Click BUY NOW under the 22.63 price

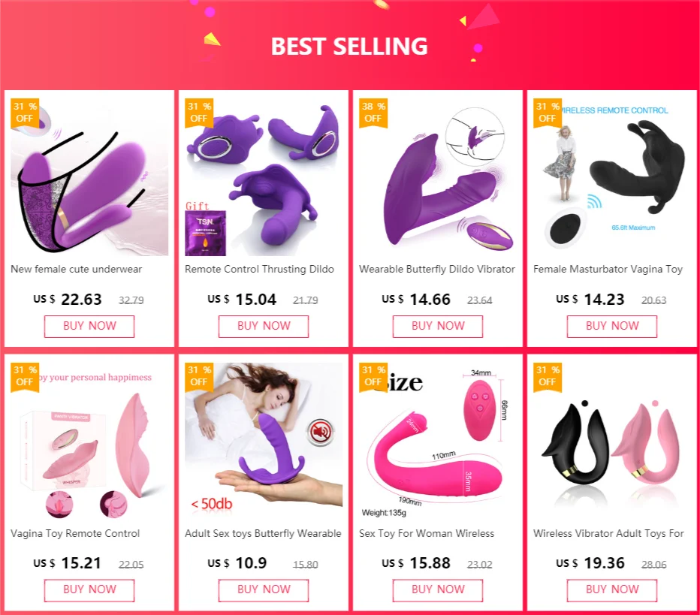[x=89, y=326]
